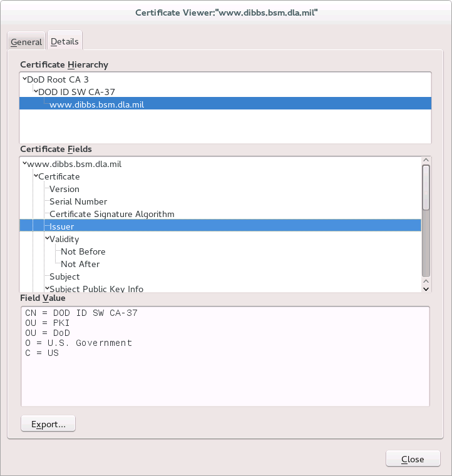This screenshot has height=476, width=452.
Task: Collapse Subject Public Key Info arrow
Action: [47, 288]
